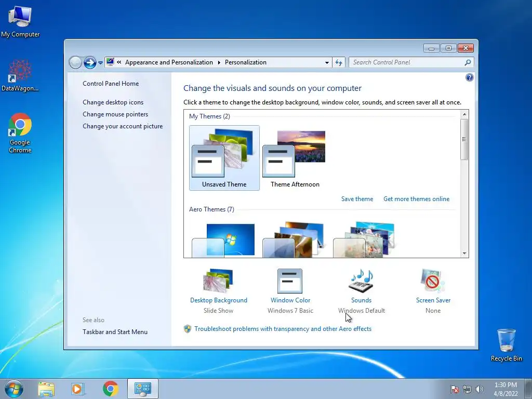
Task: Click the network tray icon
Action: (467, 389)
